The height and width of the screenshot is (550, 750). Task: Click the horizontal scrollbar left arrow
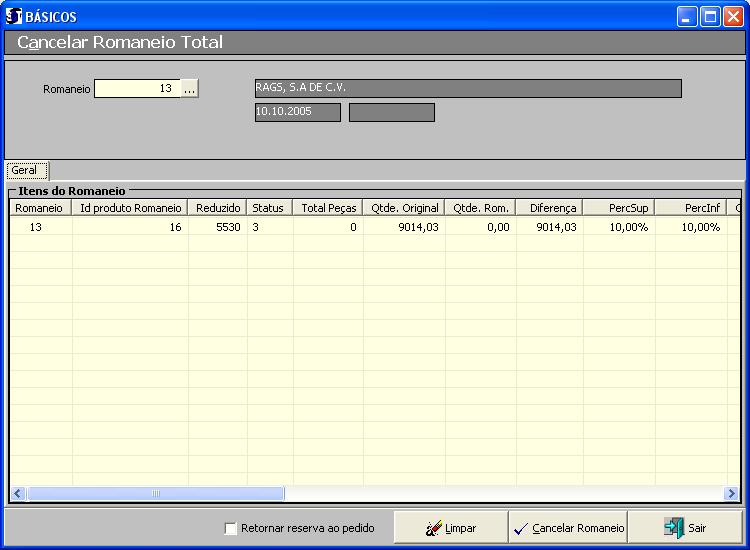(18, 494)
